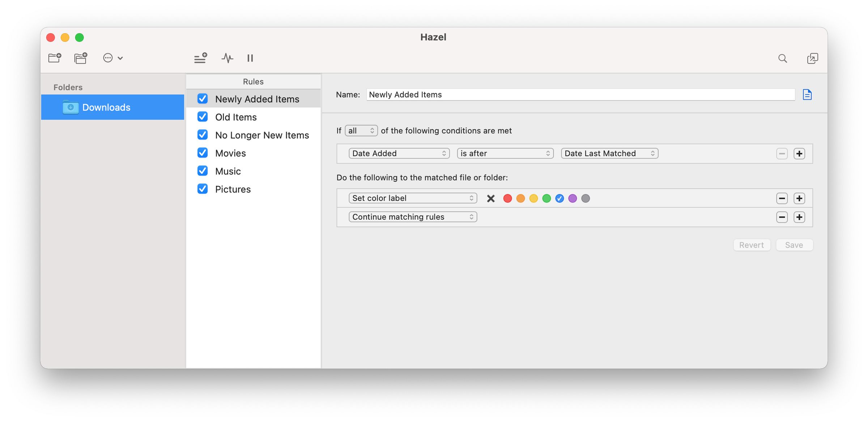The width and height of the screenshot is (868, 422).
Task: Choose the orange color label
Action: point(520,198)
